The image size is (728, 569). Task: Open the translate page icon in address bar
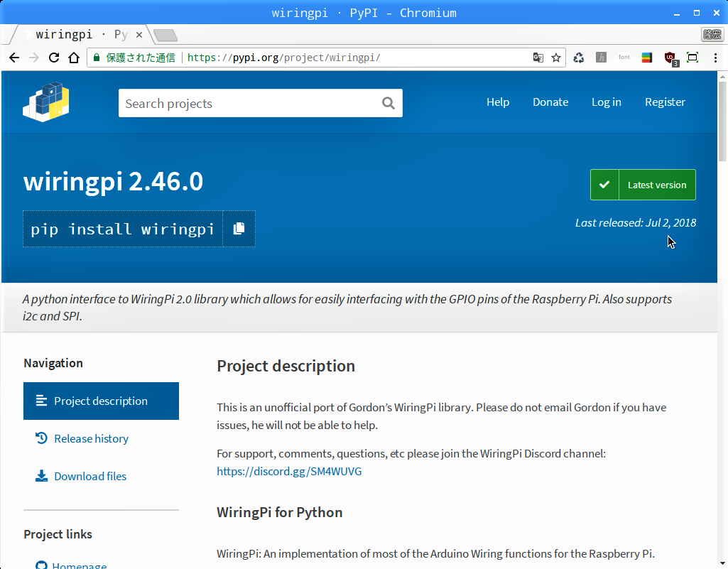pos(538,58)
